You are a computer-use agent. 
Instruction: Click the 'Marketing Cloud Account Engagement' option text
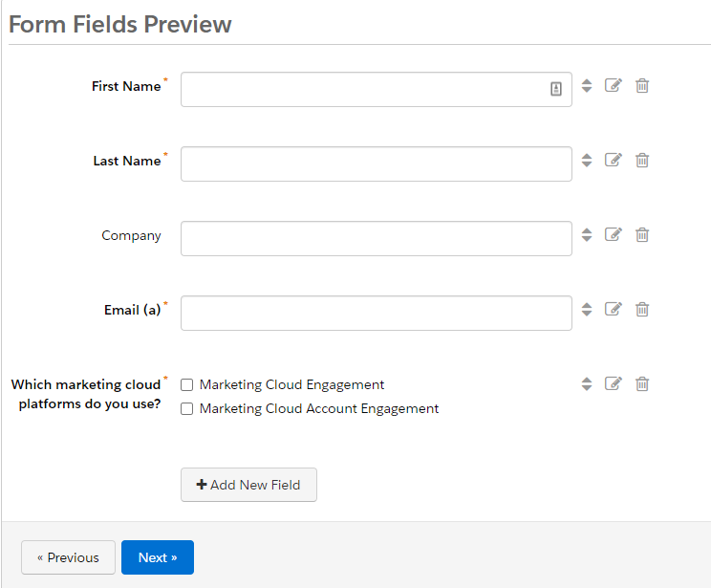click(319, 409)
